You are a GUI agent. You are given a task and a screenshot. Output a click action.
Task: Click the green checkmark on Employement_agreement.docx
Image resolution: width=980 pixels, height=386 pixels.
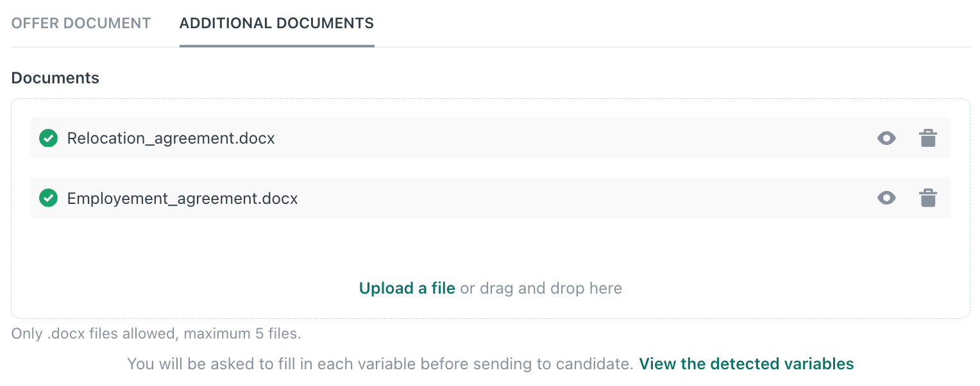(x=48, y=198)
